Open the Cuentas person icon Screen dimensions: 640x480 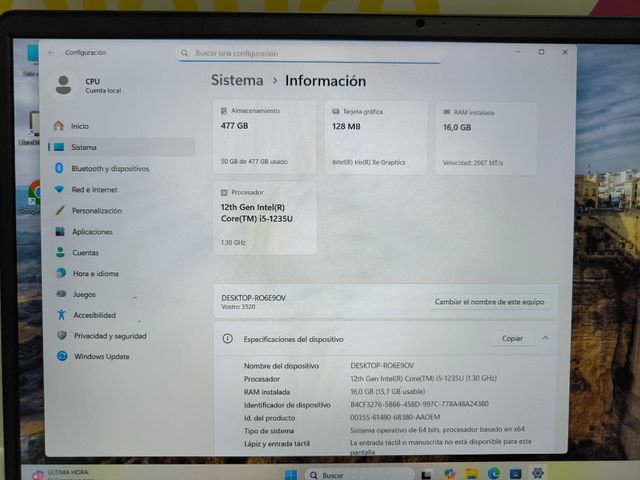coord(60,252)
